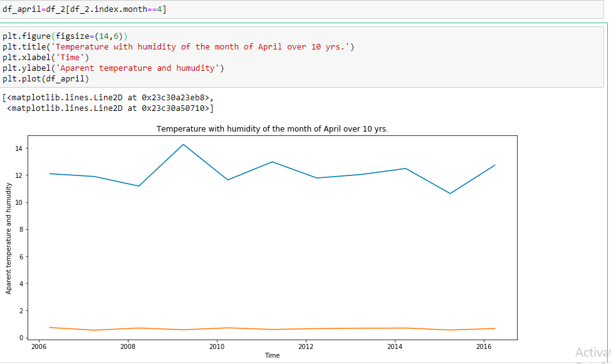Click the peak point of the blue line
The height and width of the screenshot is (364, 611).
184,144
